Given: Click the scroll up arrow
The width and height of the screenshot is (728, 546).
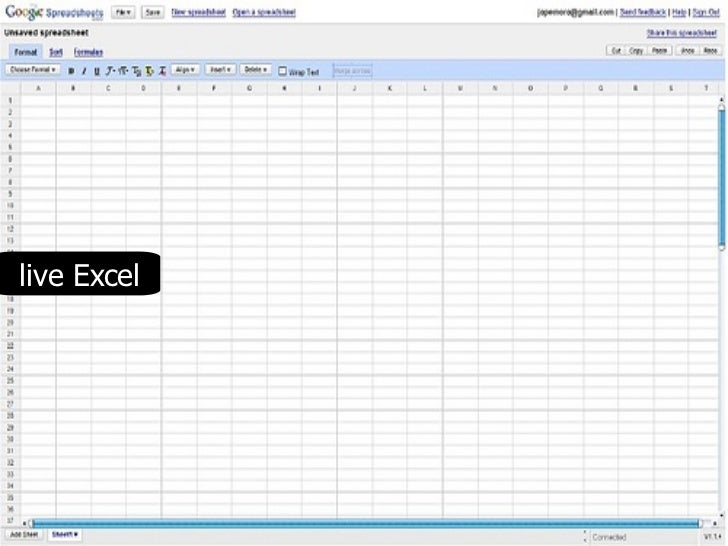Looking at the screenshot, I should point(722,100).
